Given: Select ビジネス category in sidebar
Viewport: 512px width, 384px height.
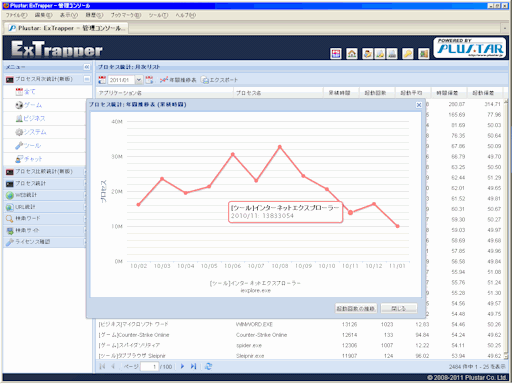Looking at the screenshot, I should click(x=30, y=118).
